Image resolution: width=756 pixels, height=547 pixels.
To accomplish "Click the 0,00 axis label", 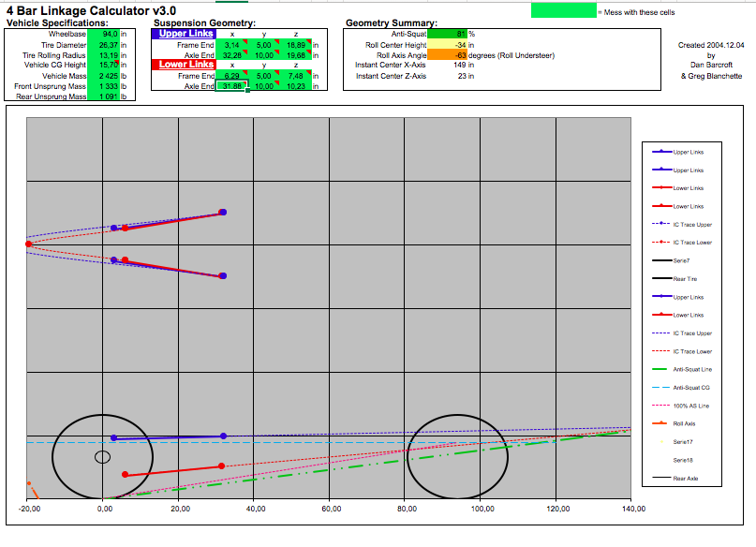I will 105,509.
